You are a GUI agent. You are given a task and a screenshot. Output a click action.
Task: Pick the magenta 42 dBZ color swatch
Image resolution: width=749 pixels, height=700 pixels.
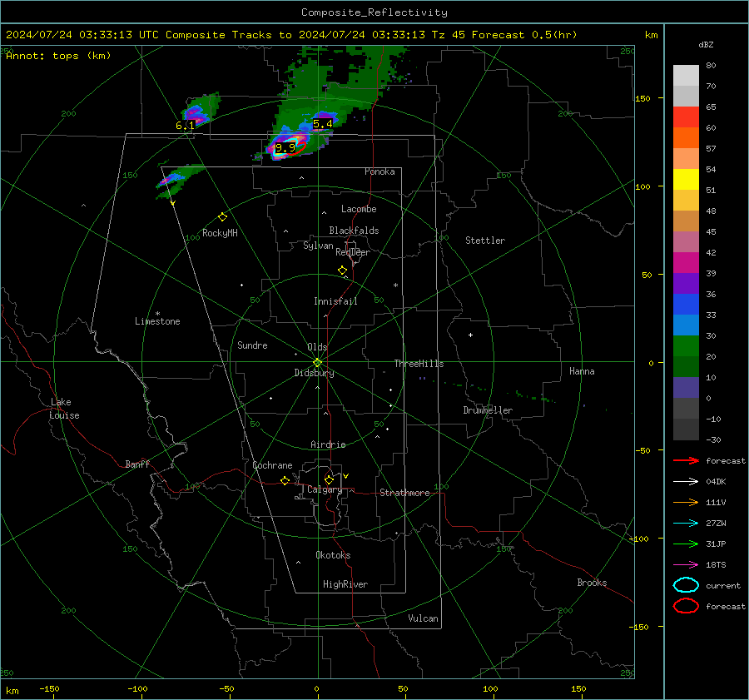[x=686, y=262]
